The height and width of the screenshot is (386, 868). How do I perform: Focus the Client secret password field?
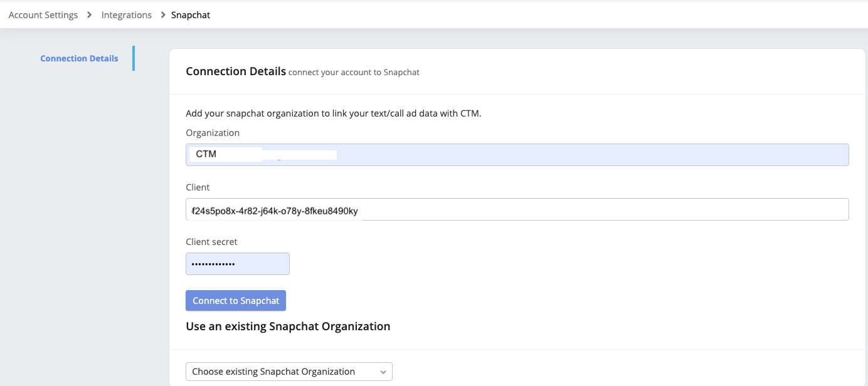238,264
